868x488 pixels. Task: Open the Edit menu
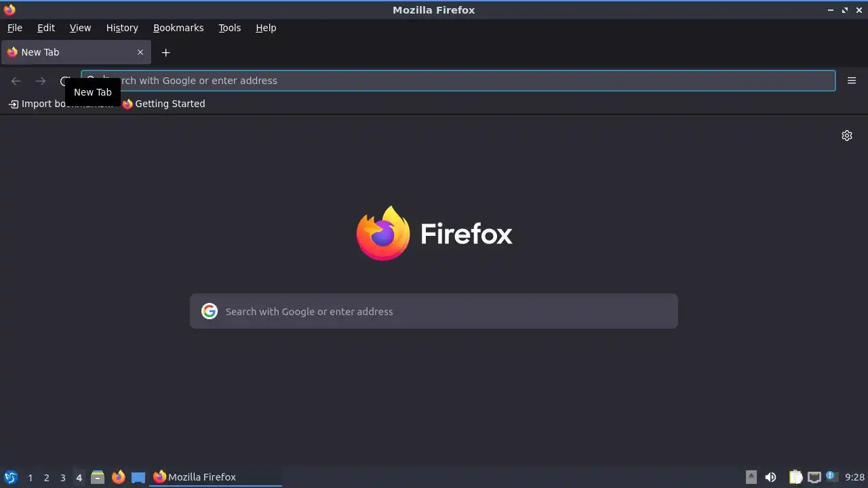(46, 28)
